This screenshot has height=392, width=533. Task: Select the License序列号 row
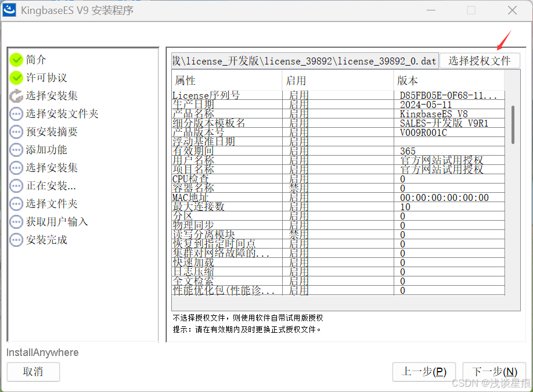338,95
